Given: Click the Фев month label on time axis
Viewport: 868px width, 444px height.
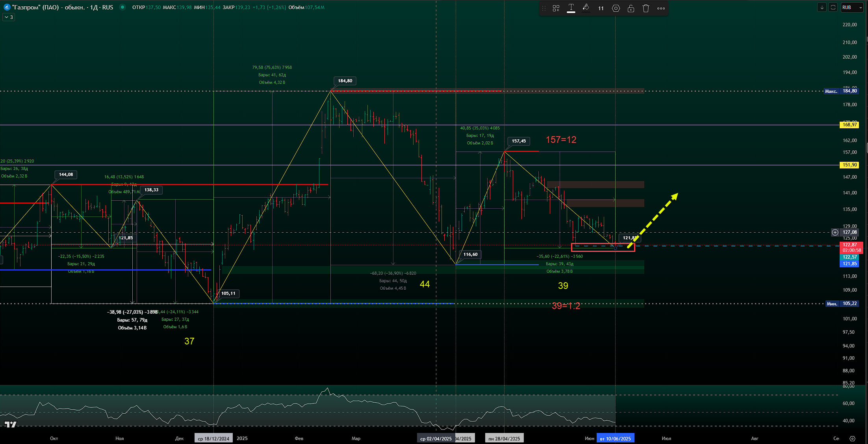Looking at the screenshot, I should click(x=299, y=438).
